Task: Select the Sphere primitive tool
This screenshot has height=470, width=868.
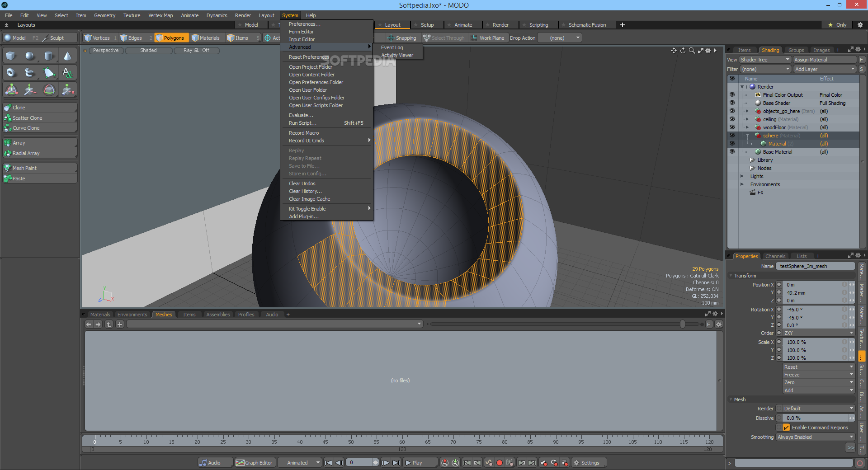Action: 30,56
